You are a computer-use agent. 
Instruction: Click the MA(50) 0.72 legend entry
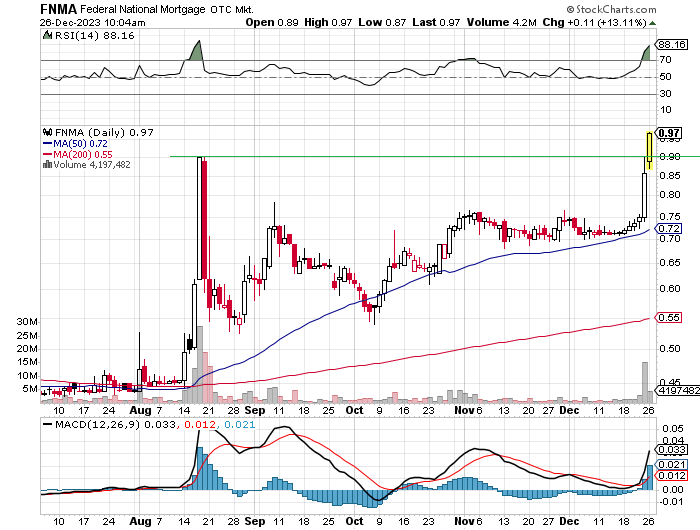point(75,144)
